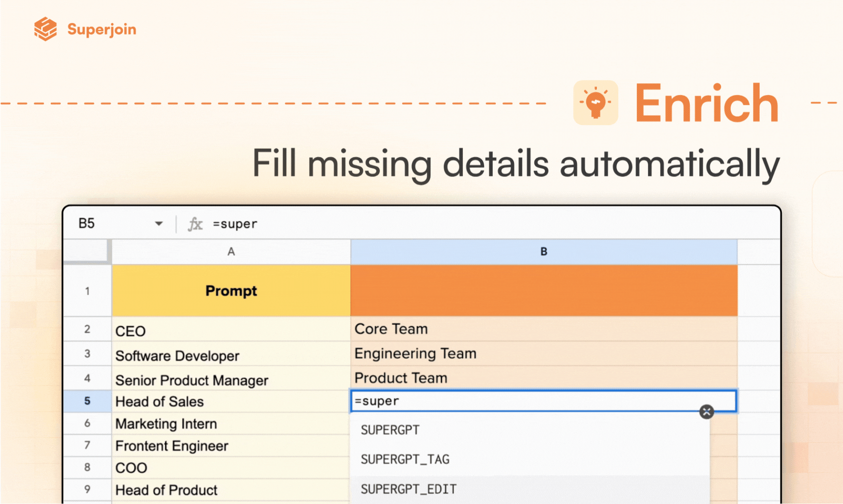Click the Head of Sales cell

pos(231,401)
